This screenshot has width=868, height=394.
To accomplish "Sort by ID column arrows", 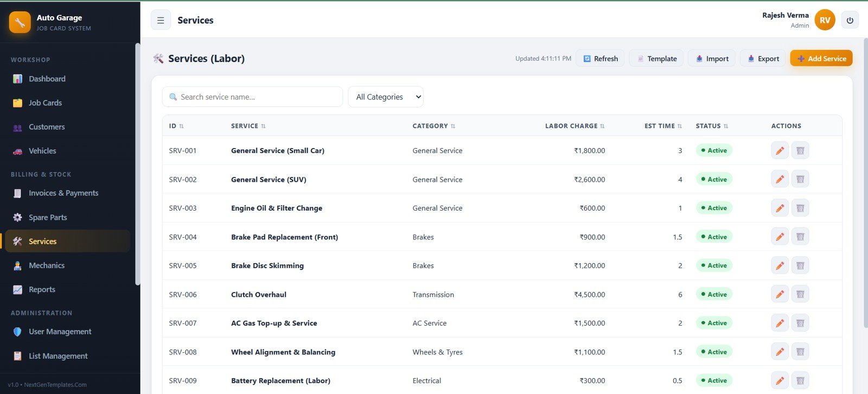I will (x=181, y=126).
